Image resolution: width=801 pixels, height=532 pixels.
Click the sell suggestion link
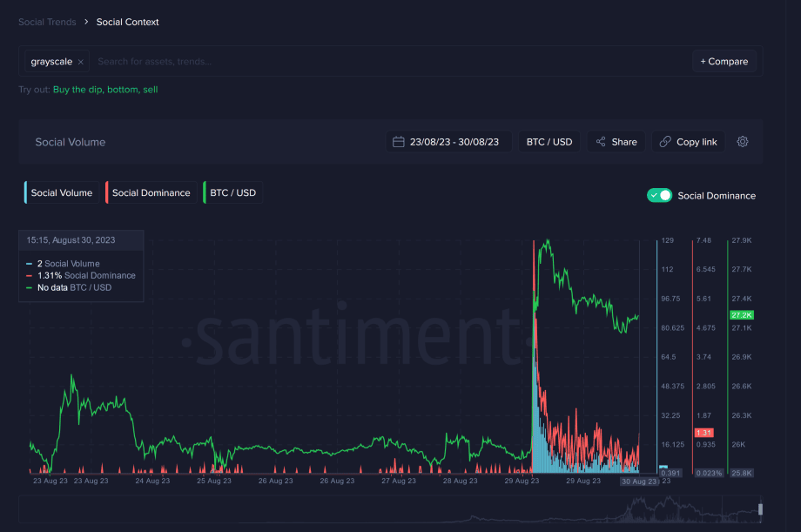click(150, 90)
